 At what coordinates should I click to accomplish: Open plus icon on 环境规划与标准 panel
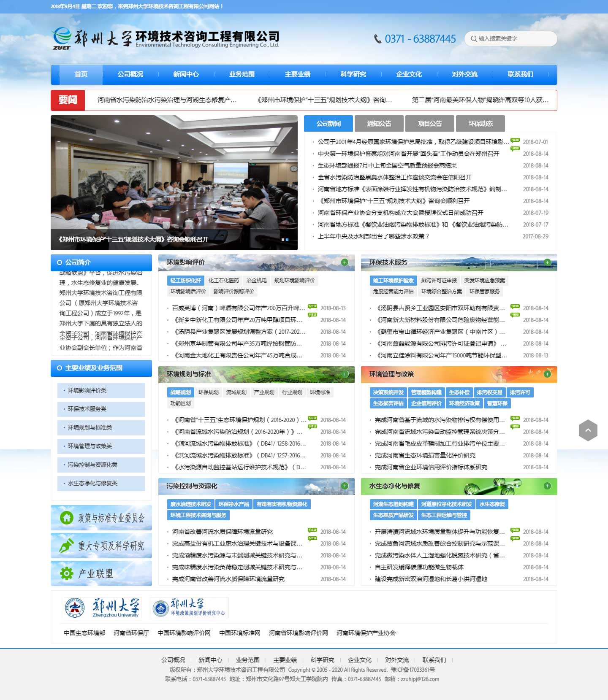[x=345, y=374]
